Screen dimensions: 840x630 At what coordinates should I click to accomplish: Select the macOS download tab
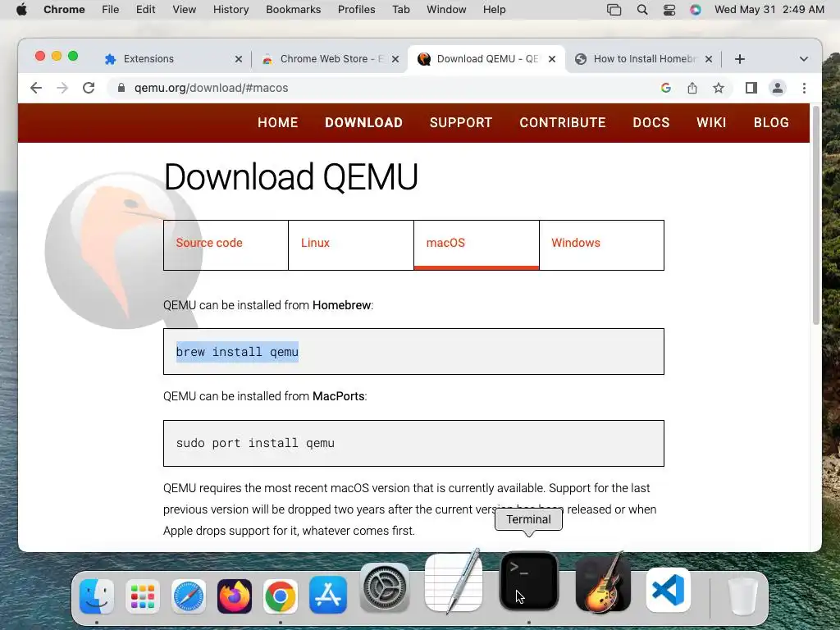pyautogui.click(x=477, y=244)
